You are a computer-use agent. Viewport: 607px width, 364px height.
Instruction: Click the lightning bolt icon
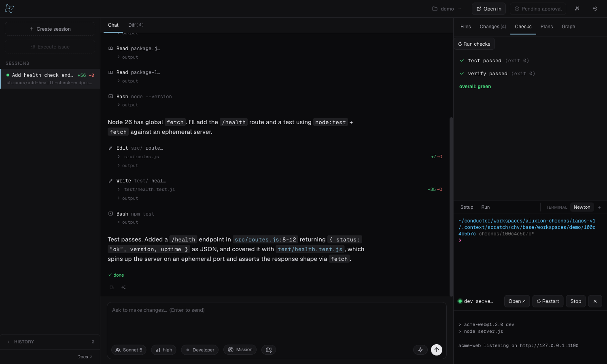click(420, 350)
